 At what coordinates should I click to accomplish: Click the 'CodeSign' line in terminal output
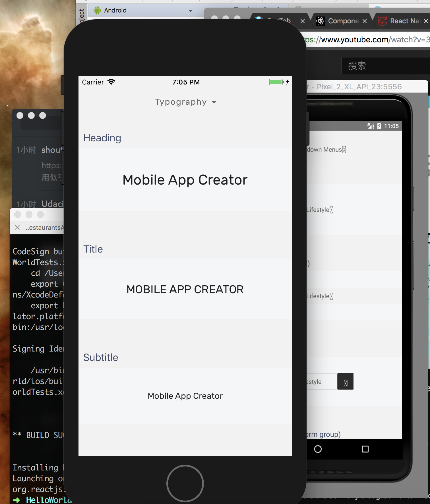(x=38, y=251)
